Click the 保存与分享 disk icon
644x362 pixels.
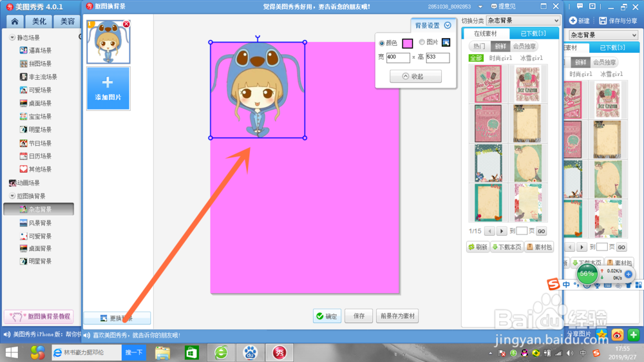click(603, 20)
